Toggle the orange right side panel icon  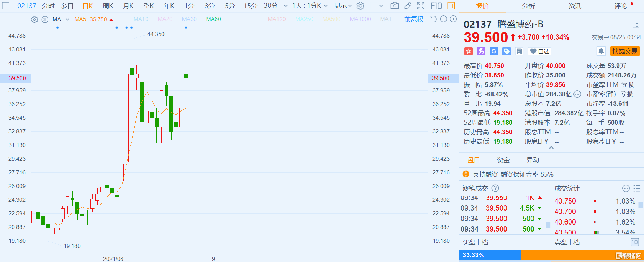click(451, 6)
